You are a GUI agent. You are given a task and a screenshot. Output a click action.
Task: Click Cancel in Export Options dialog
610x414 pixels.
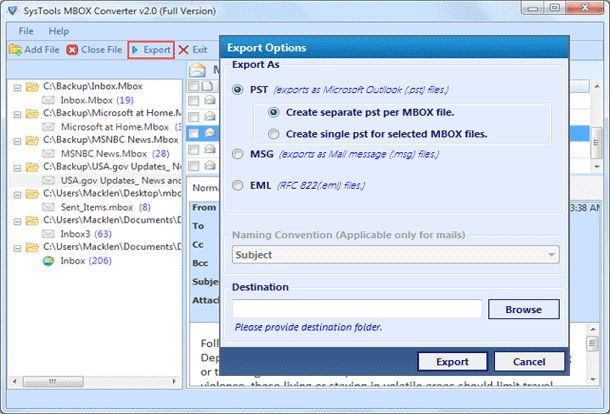point(529,362)
